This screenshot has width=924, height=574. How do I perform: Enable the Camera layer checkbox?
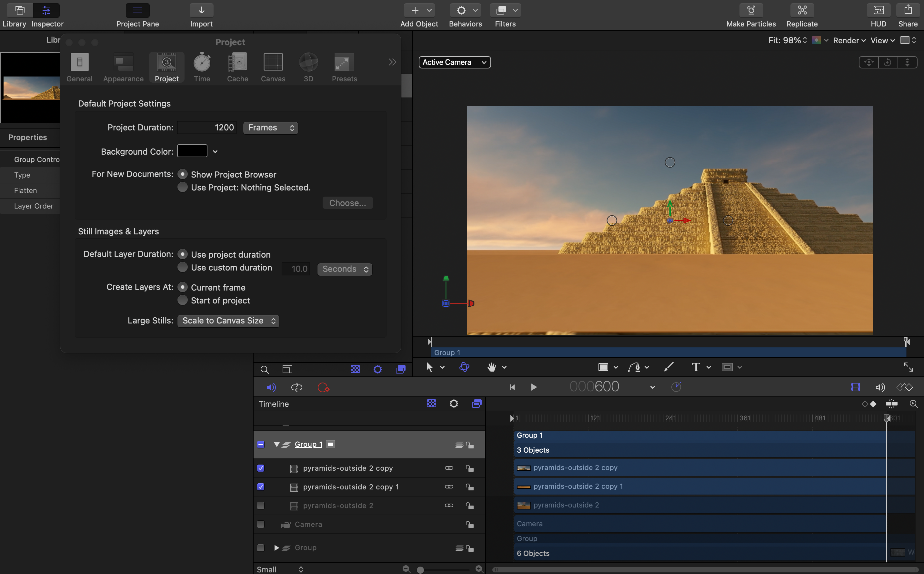click(261, 524)
